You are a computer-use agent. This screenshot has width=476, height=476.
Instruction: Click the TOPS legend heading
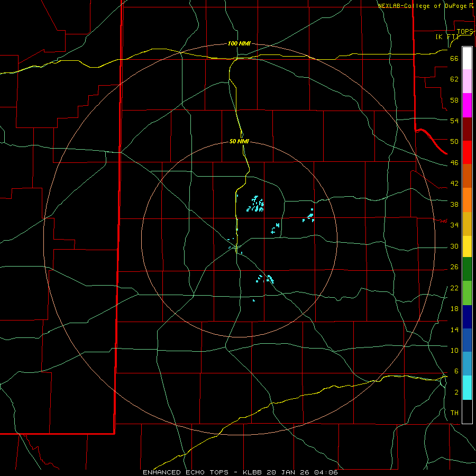tap(465, 32)
